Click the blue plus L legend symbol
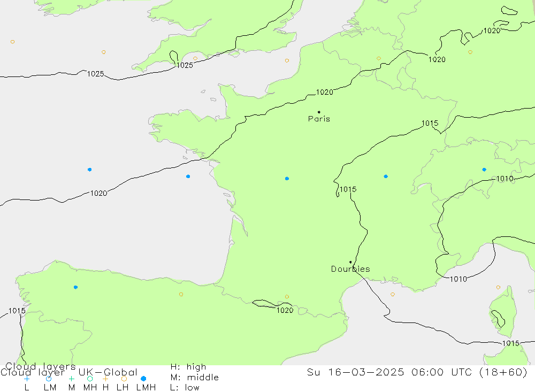The image size is (535, 392). 27,379
